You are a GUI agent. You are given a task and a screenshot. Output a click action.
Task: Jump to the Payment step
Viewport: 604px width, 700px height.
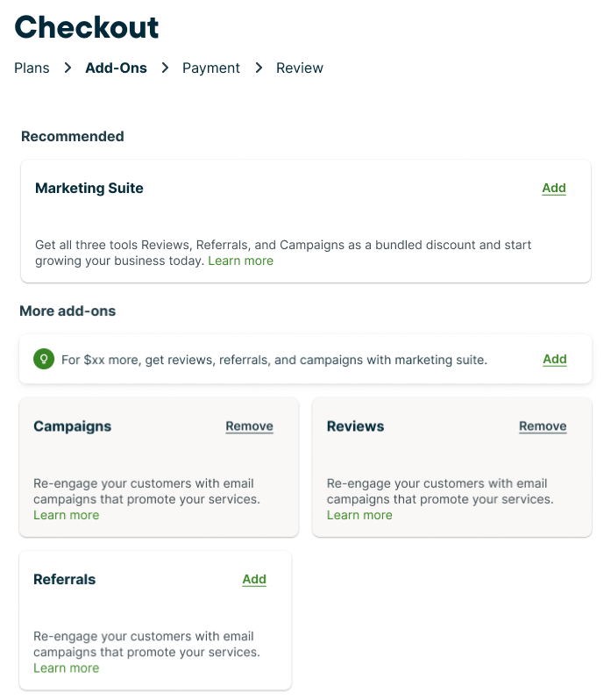[211, 68]
